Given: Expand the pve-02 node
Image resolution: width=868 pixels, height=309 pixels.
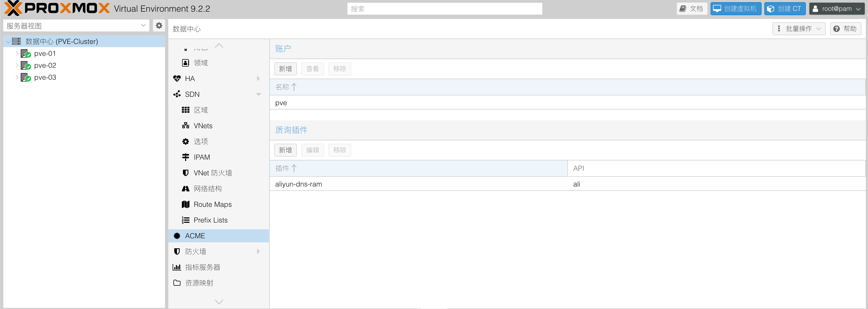Looking at the screenshot, I should pos(17,65).
